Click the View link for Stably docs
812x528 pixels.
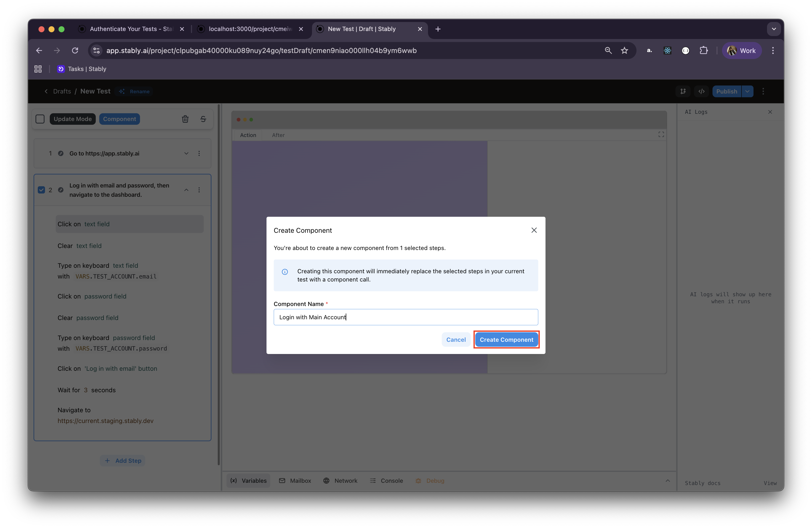[770, 483]
